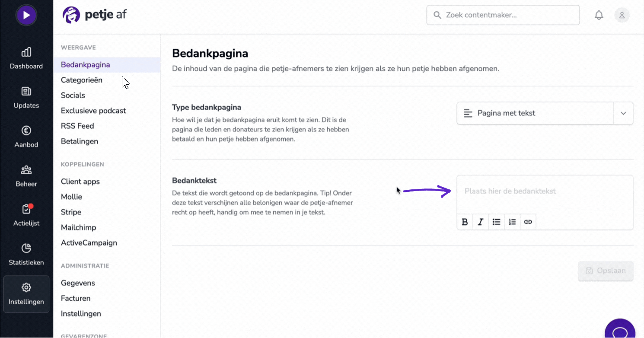Click the Opslaan save button
The image size is (644, 338).
tap(606, 271)
